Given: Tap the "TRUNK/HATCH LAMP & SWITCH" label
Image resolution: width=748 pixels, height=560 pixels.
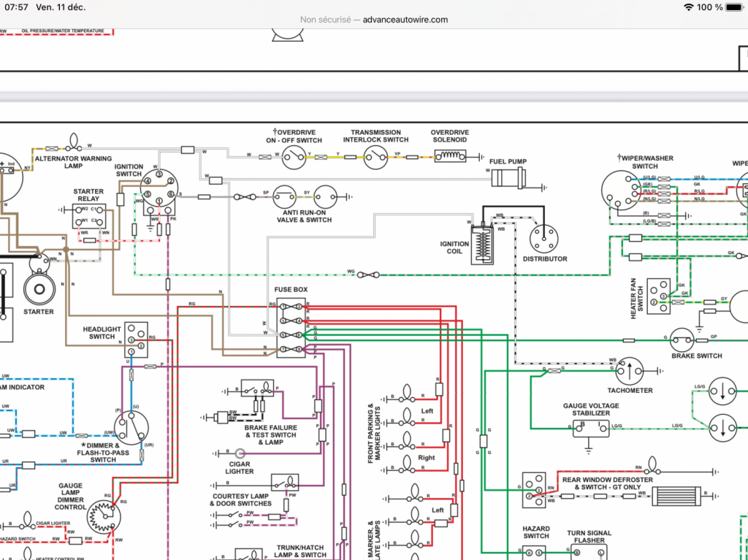Looking at the screenshot, I should [300, 551].
